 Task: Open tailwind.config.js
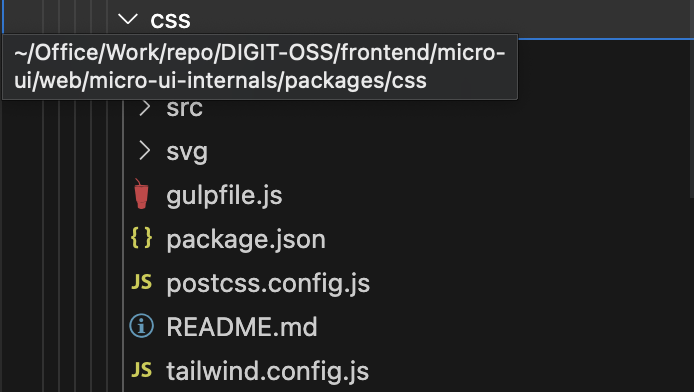pos(268,371)
